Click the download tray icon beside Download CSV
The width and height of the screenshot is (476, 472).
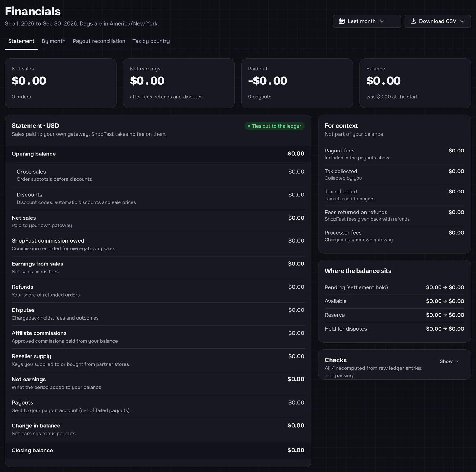413,21
